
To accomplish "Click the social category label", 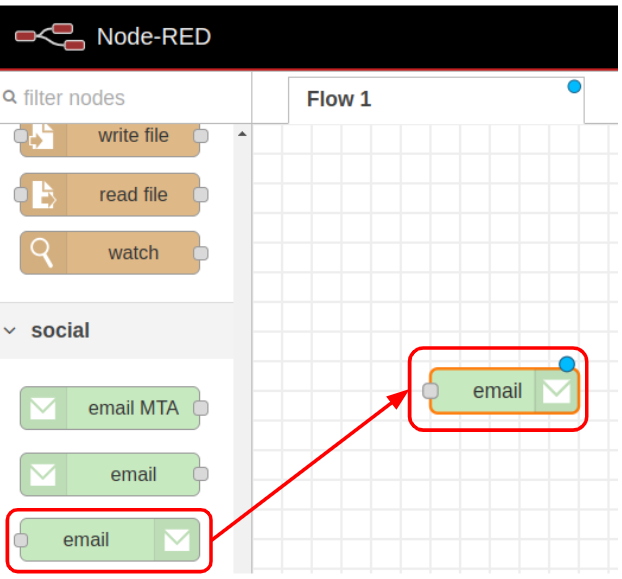I will 60,330.
